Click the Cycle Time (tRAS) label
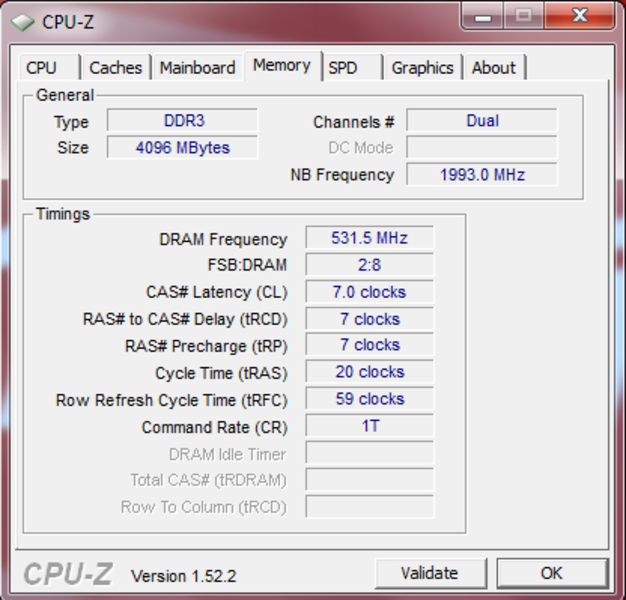This screenshot has height=600, width=626. pyautogui.click(x=221, y=374)
